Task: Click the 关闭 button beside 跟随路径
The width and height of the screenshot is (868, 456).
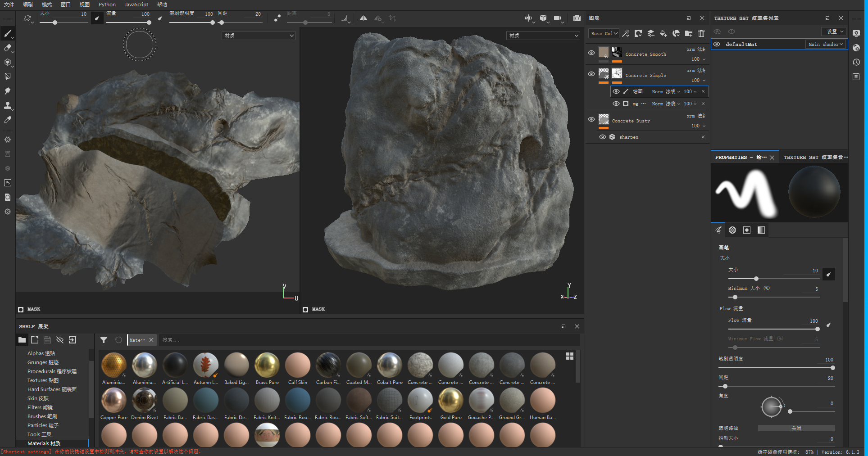Action: [796, 428]
